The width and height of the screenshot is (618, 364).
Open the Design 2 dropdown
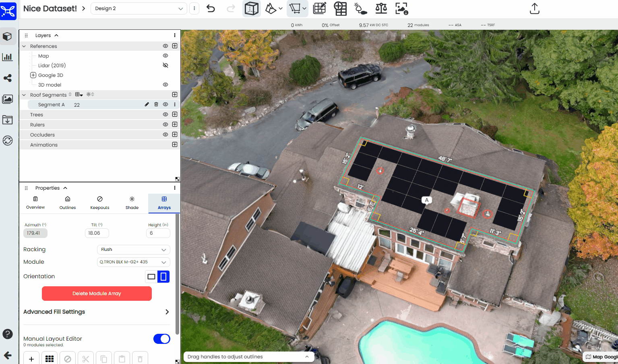(x=138, y=8)
